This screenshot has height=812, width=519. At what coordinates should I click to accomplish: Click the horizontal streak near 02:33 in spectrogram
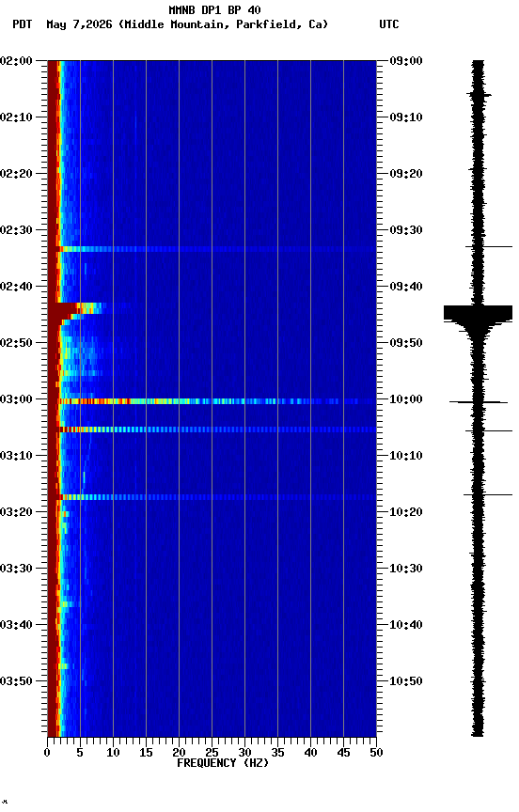212,249
